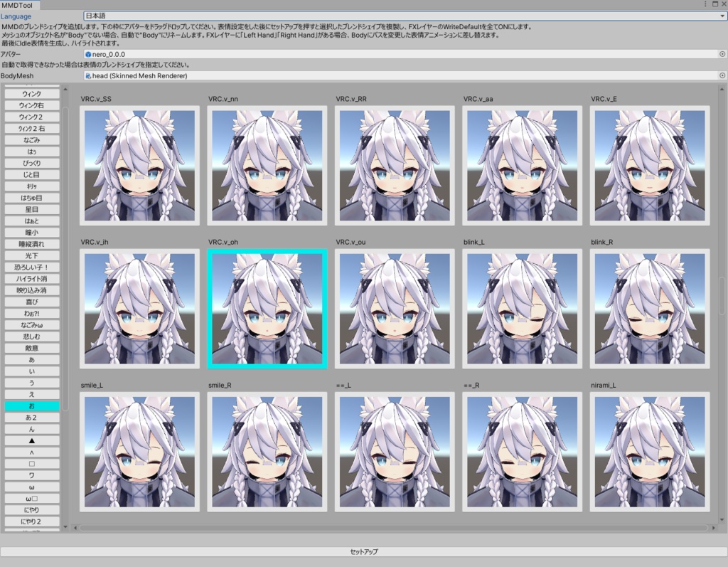The height and width of the screenshot is (567, 728).
Task: Select the あ vowel list entry
Action: point(32,360)
